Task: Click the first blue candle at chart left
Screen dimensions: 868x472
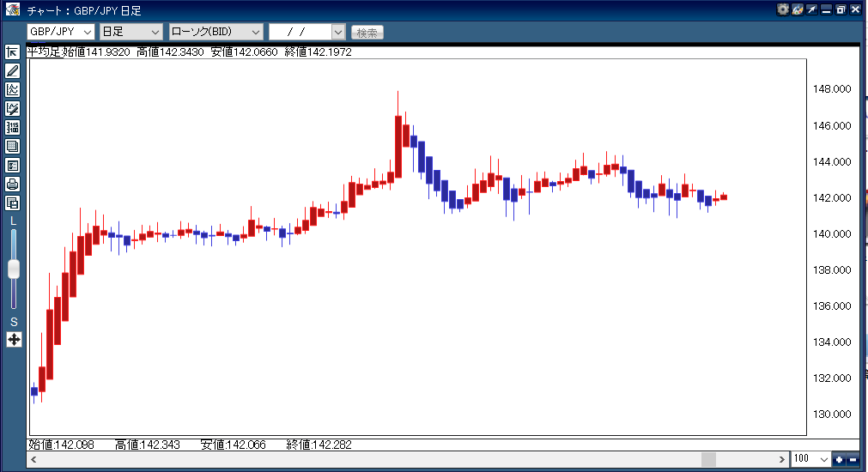Action: (34, 391)
